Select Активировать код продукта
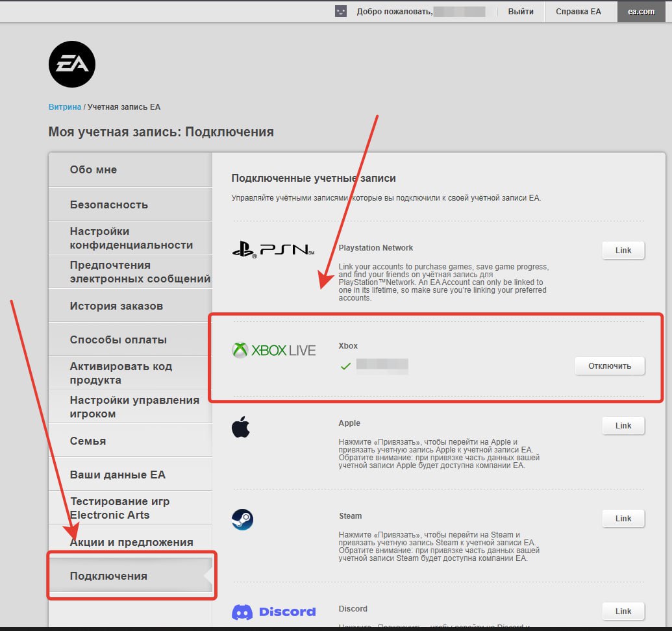This screenshot has height=631, width=672. [x=131, y=373]
